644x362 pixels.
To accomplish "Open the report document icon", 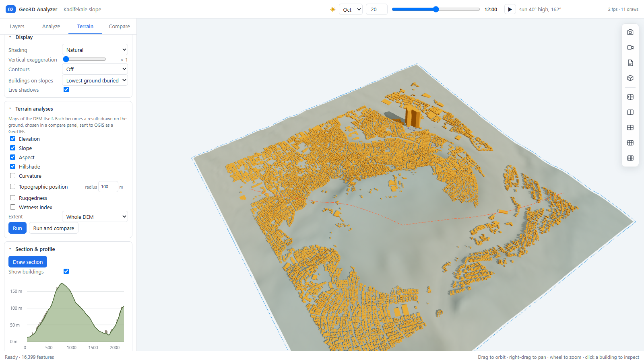I will coord(630,63).
